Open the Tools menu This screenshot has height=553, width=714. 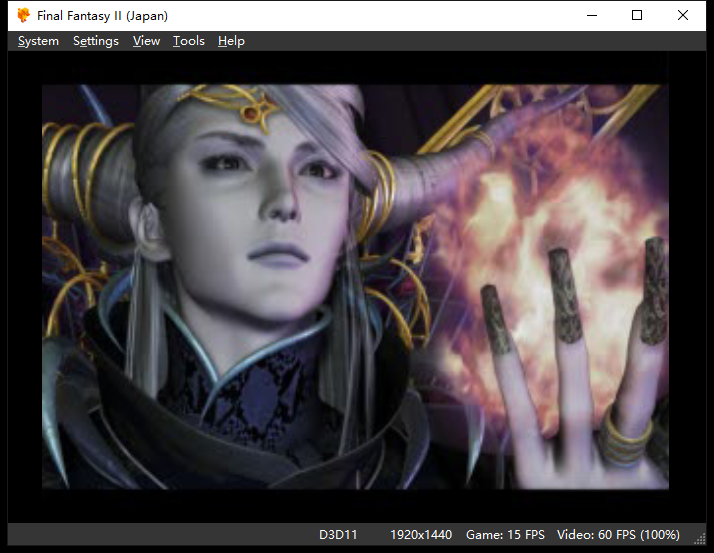(x=189, y=41)
